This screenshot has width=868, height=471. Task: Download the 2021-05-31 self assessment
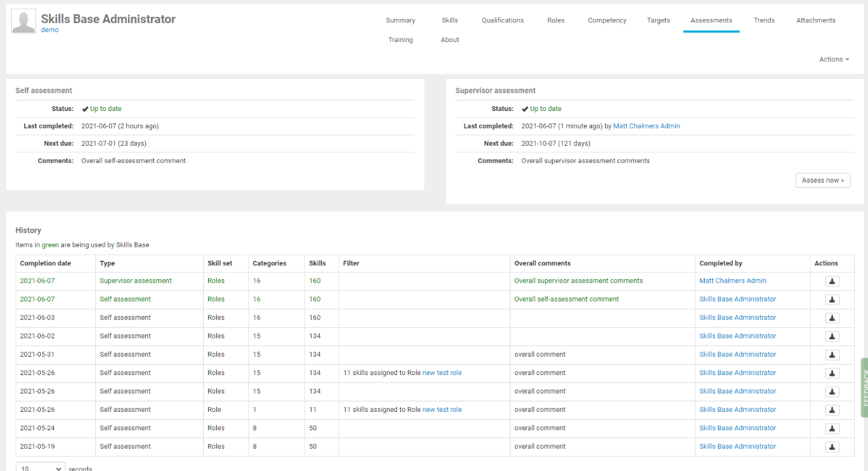point(832,355)
